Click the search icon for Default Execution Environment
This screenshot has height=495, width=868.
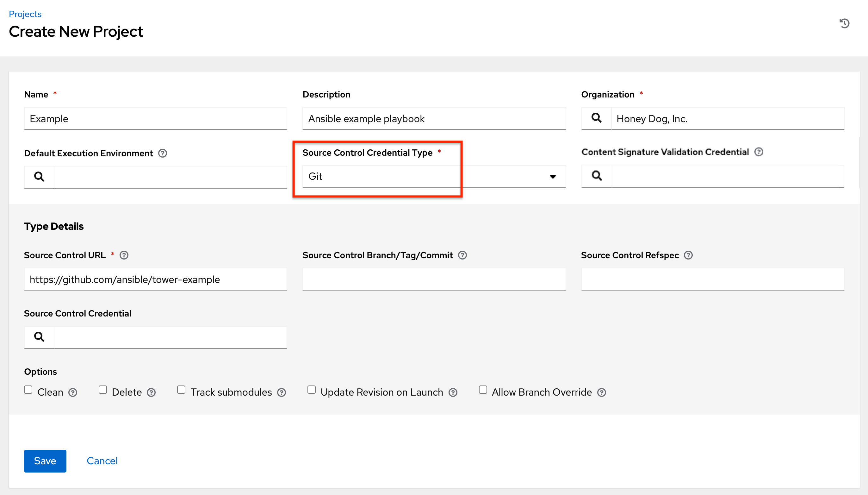tap(39, 177)
